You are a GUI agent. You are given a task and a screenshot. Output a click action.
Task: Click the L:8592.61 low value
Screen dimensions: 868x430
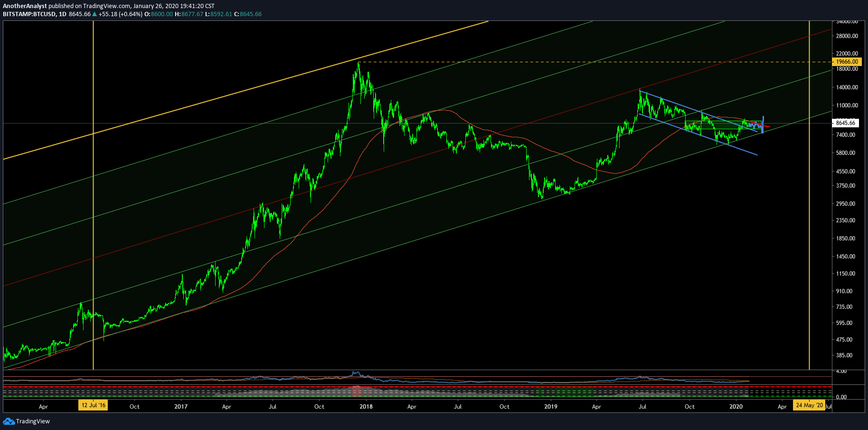click(219, 14)
